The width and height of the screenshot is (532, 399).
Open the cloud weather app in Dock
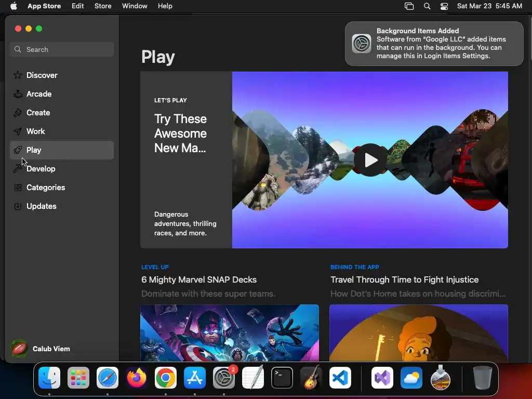[x=411, y=378]
